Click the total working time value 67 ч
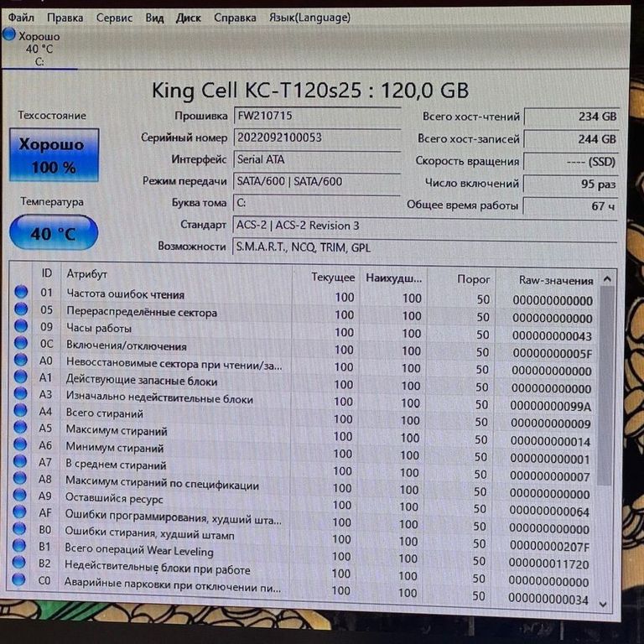Screen dimensions: 644x644 (570, 206)
